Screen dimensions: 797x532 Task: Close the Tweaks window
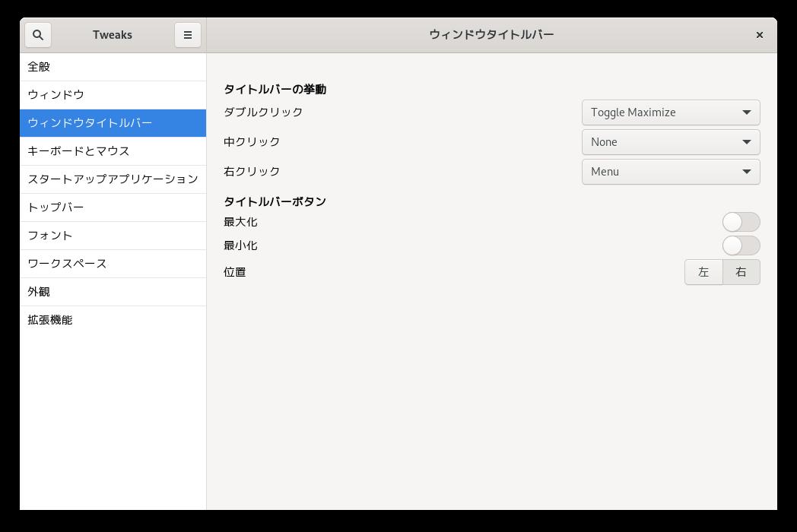click(759, 35)
